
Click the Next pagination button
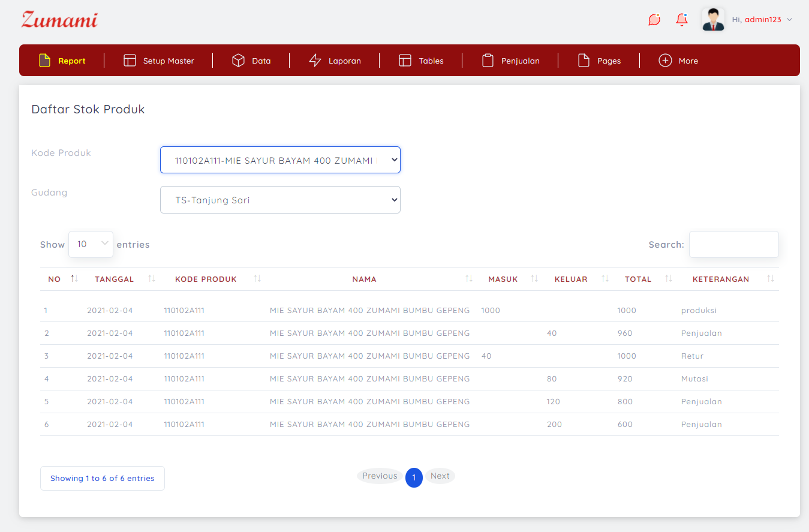pyautogui.click(x=440, y=476)
